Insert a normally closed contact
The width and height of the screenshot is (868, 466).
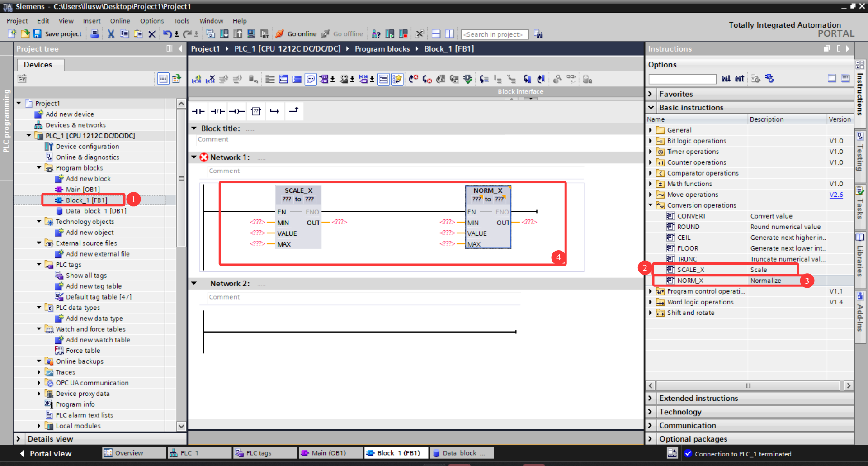coord(217,111)
